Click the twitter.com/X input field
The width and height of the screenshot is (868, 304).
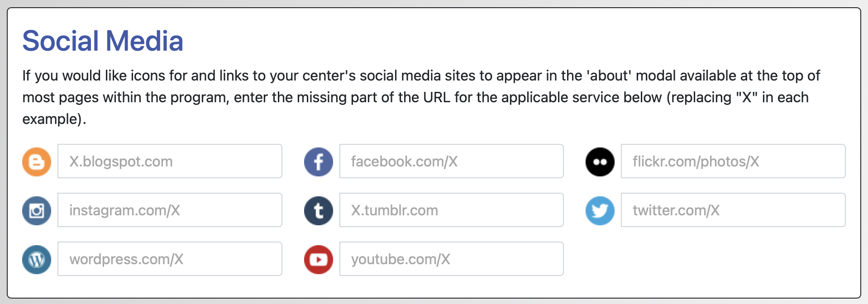click(733, 210)
